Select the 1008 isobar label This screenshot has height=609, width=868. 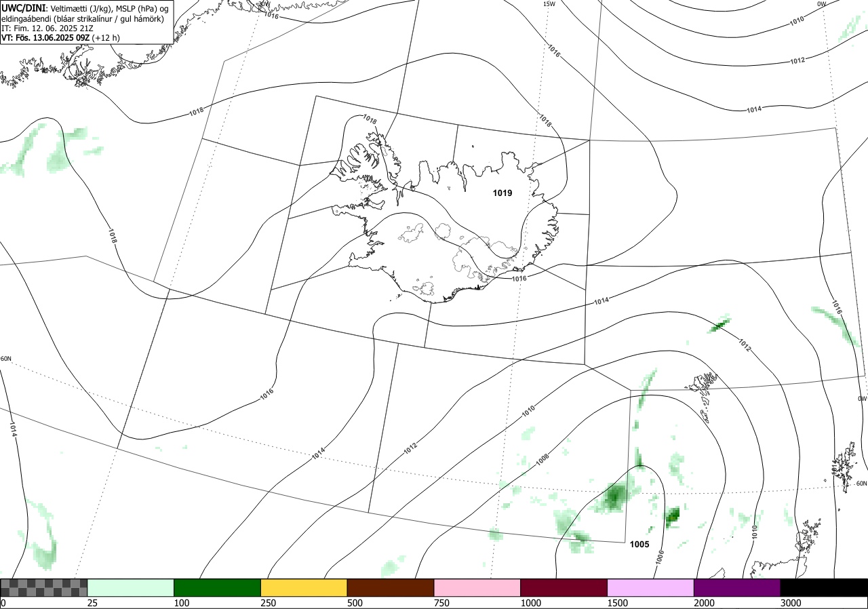(542, 460)
